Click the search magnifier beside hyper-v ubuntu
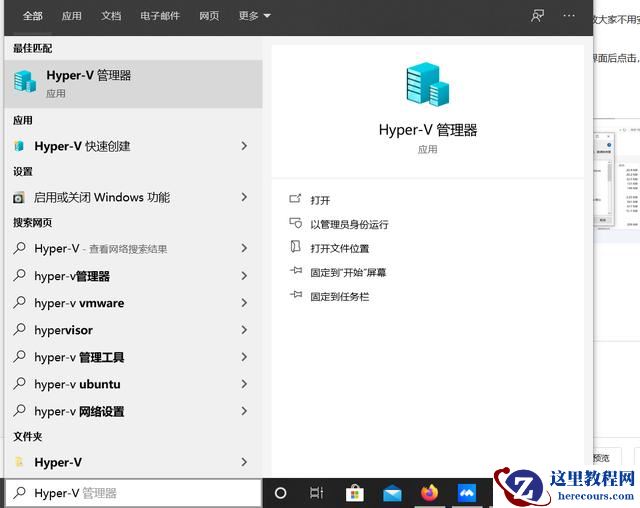 [19, 384]
